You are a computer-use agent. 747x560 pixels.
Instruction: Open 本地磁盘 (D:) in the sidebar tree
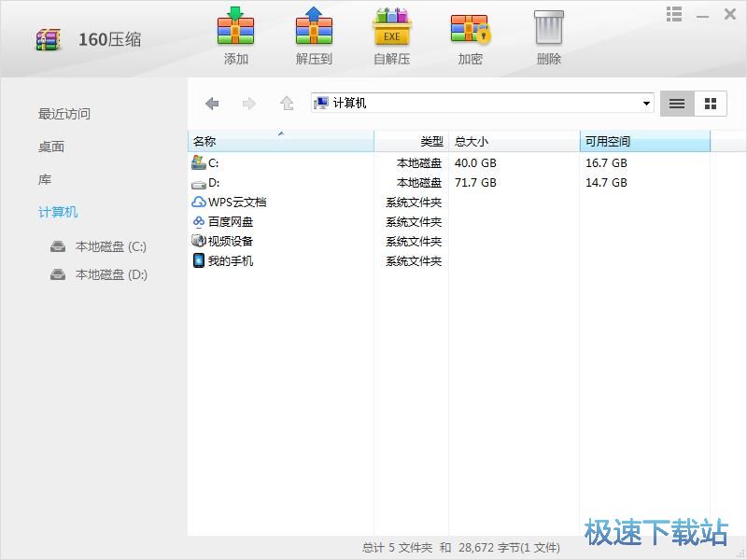coord(111,274)
